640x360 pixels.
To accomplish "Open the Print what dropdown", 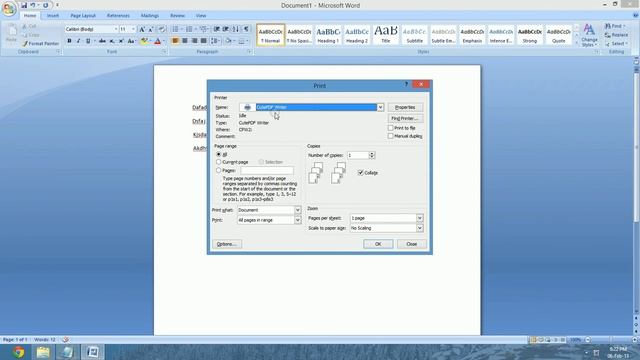I will 298,210.
